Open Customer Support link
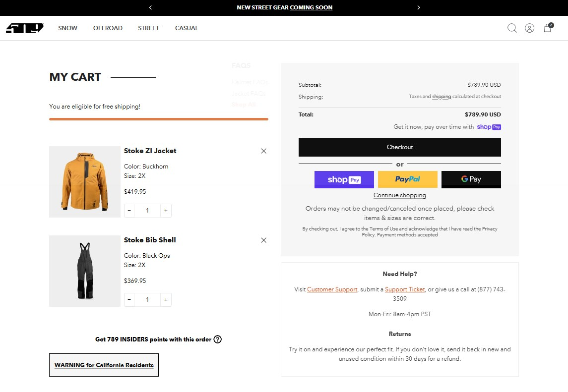This screenshot has height=392, width=568. 332,289
